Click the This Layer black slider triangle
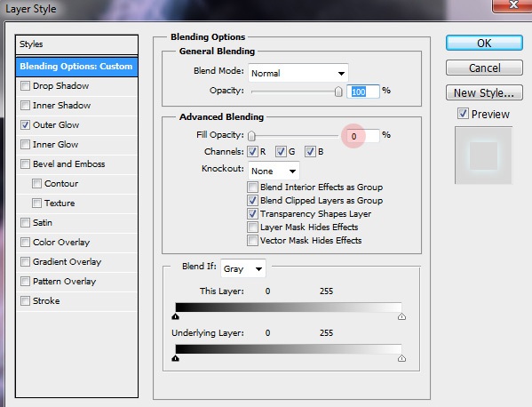The height and width of the screenshot is (407, 532). point(176,316)
